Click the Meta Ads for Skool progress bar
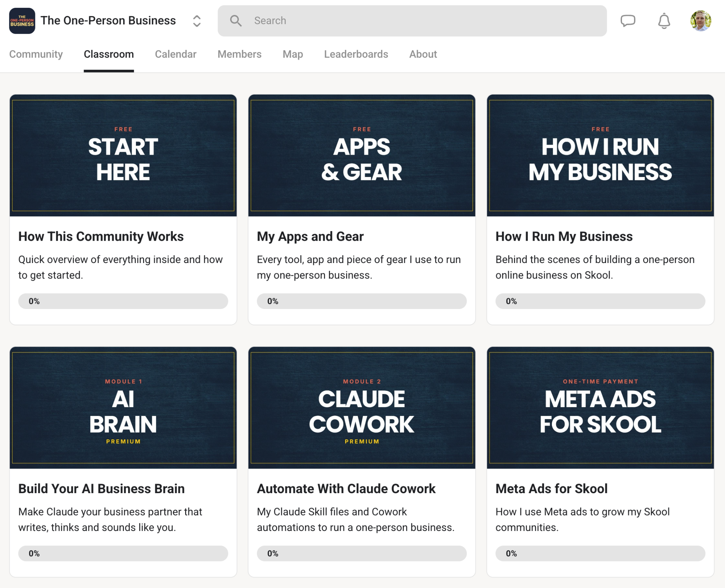This screenshot has width=725, height=588. click(600, 553)
